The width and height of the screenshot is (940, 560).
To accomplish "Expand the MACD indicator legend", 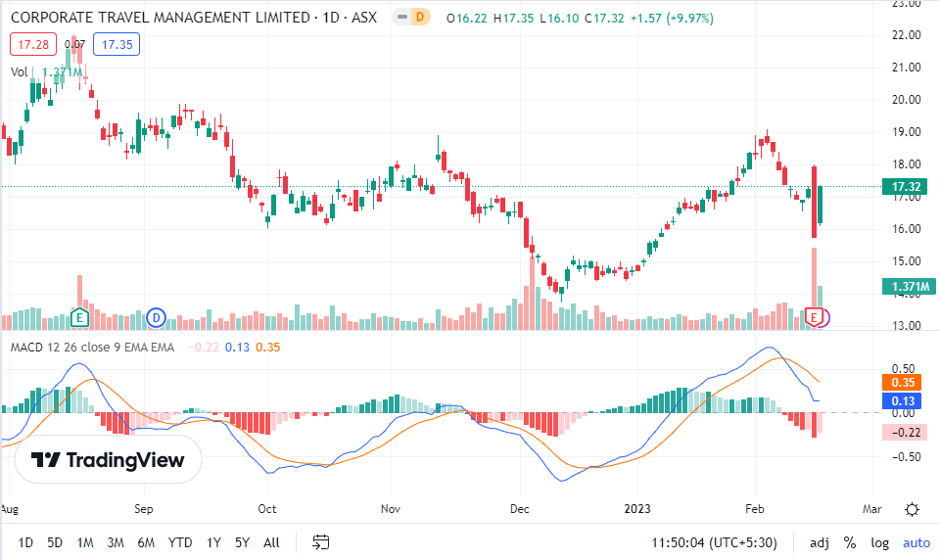I will (x=93, y=347).
